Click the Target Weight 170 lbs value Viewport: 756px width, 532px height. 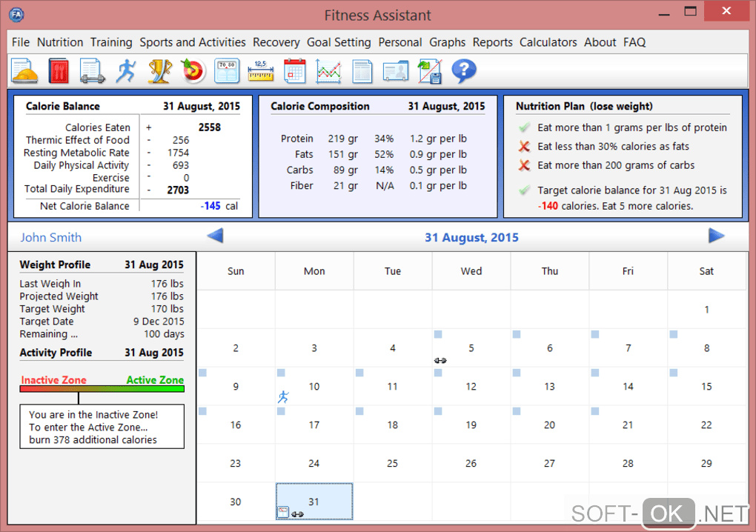pyautogui.click(x=167, y=309)
